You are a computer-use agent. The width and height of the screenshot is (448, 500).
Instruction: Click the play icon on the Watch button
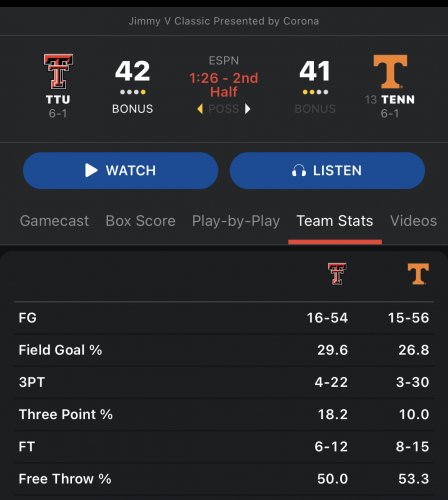pyautogui.click(x=91, y=170)
